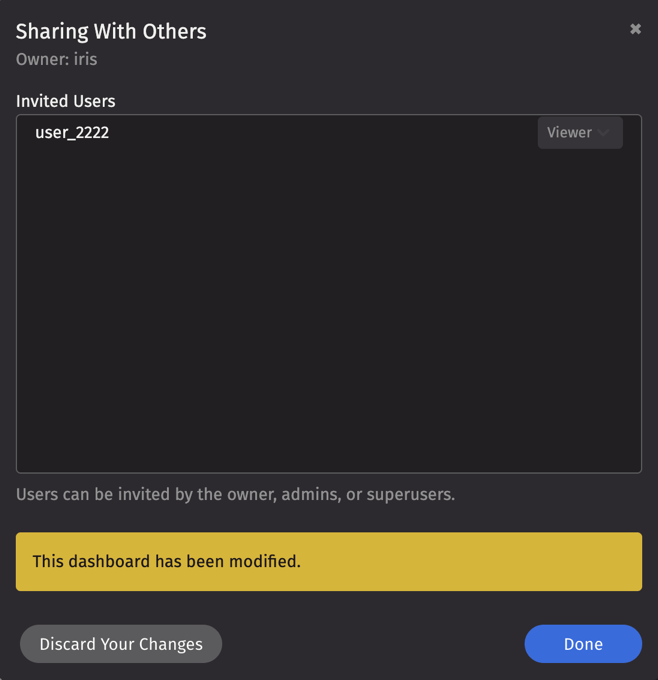Click the word Viewer in the role selector

coord(569,133)
